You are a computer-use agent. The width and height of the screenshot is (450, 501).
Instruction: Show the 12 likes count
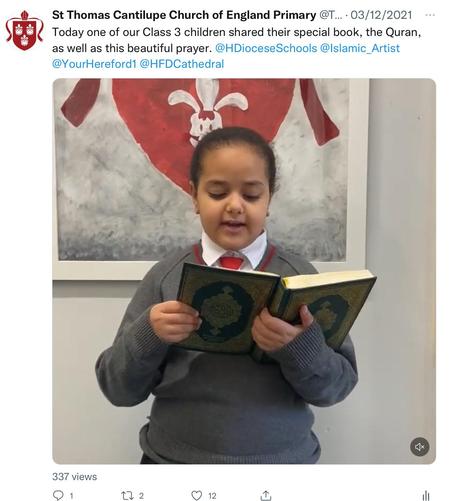tap(212, 496)
